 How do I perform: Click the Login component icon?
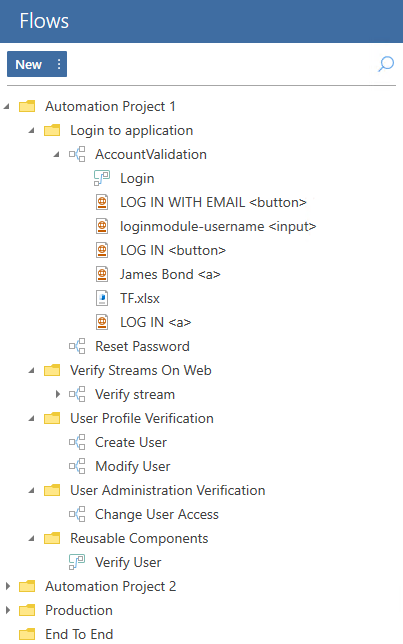(x=102, y=178)
